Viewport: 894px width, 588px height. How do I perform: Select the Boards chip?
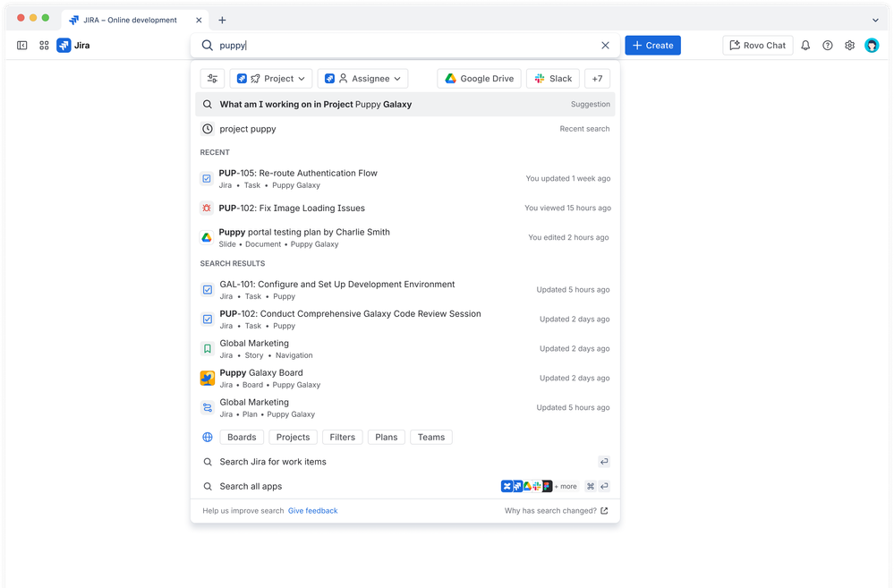242,438
